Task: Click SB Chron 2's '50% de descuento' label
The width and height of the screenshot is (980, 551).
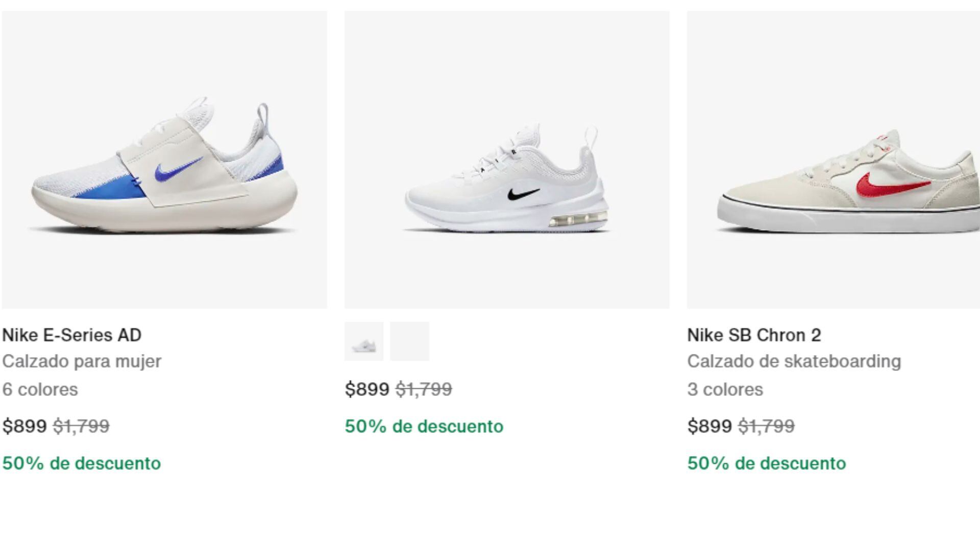Action: coord(767,463)
